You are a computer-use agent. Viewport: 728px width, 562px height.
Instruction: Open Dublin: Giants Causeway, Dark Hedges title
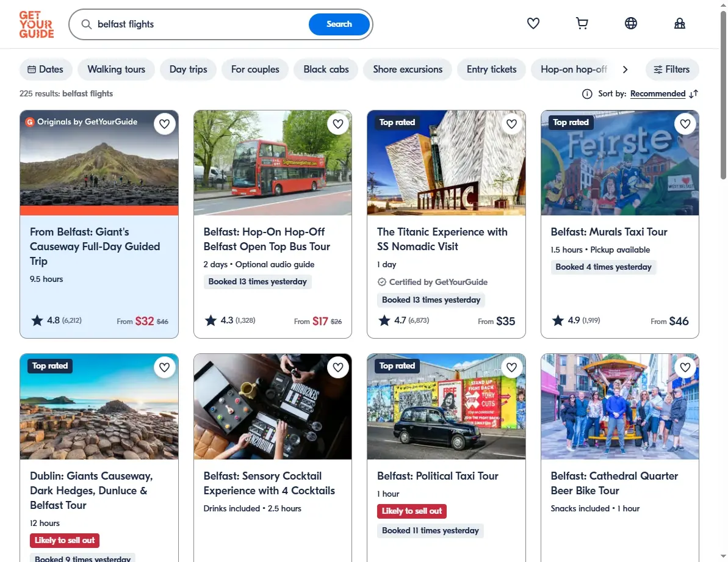(91, 491)
